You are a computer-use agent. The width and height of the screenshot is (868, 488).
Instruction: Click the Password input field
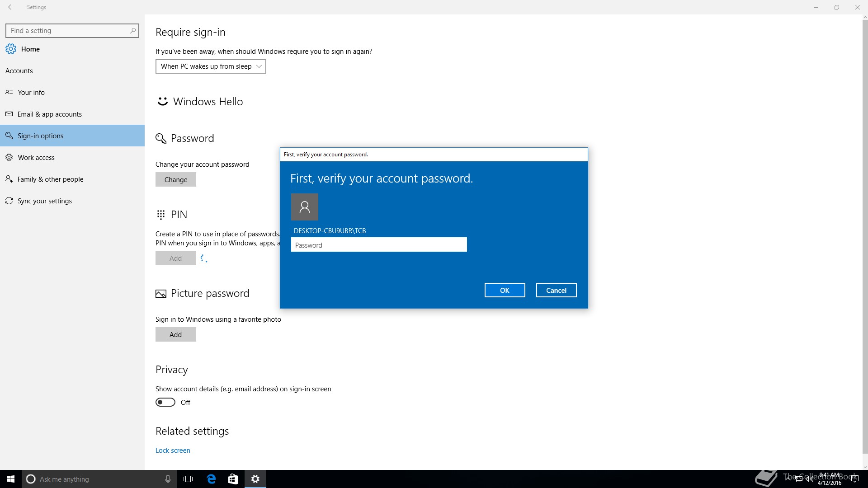pyautogui.click(x=379, y=244)
